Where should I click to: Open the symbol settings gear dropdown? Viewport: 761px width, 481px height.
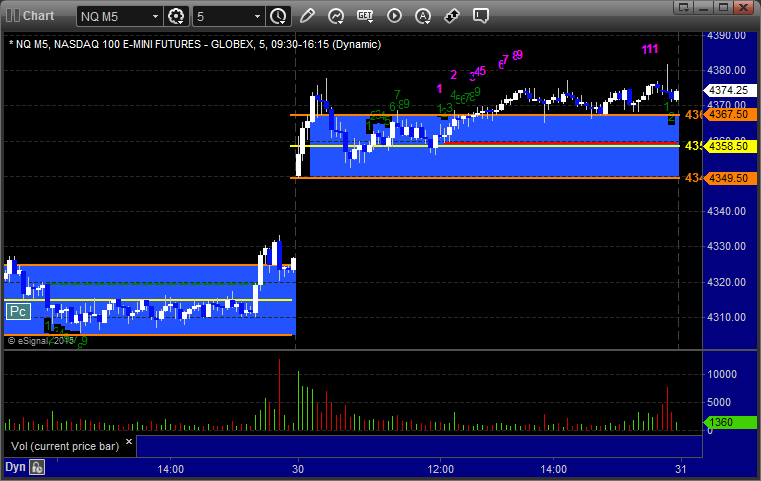(176, 17)
